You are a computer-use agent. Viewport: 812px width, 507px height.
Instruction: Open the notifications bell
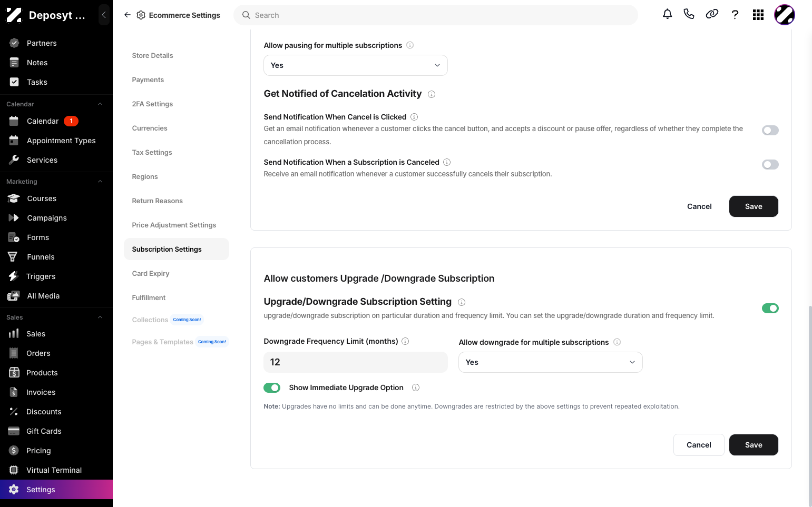pos(667,14)
